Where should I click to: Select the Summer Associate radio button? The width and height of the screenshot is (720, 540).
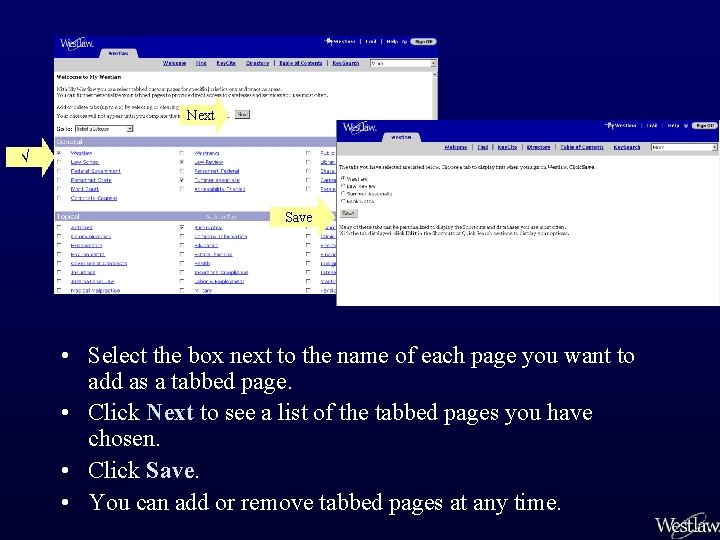pyautogui.click(x=343, y=193)
